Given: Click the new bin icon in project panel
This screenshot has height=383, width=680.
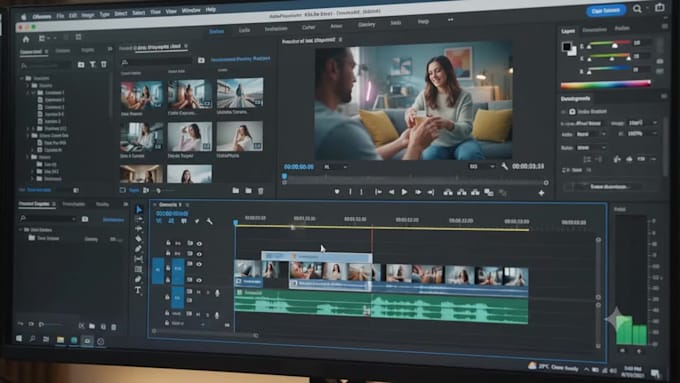Looking at the screenshot, I should tap(81, 65).
